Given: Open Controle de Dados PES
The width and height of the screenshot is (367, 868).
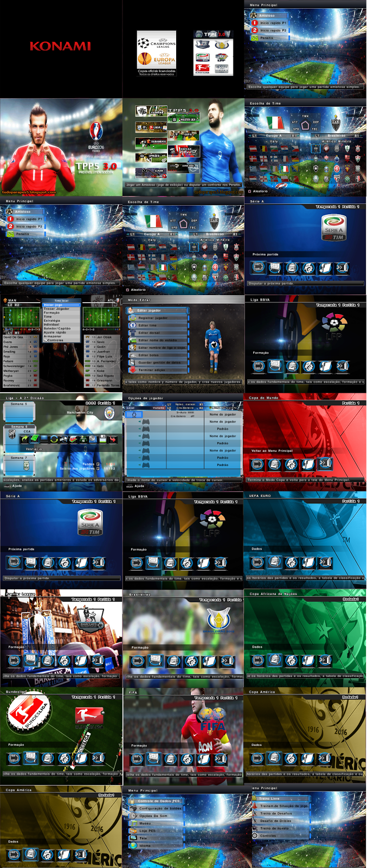Looking at the screenshot, I should [x=156, y=801].
